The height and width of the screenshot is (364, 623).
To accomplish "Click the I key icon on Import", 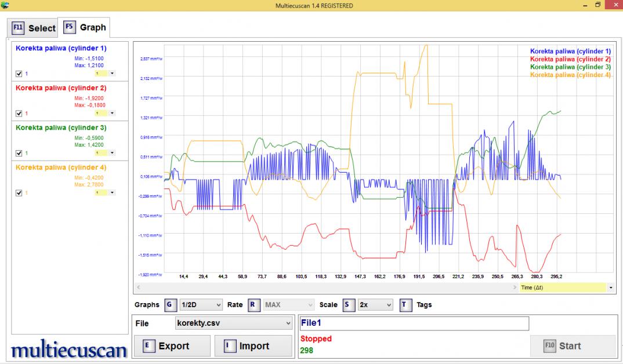I will 229,345.
